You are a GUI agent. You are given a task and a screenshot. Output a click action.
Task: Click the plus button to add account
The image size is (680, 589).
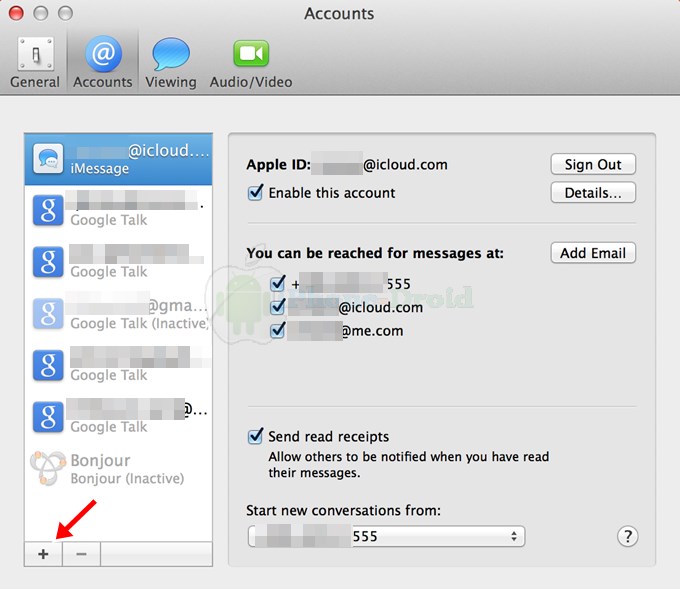click(x=43, y=555)
